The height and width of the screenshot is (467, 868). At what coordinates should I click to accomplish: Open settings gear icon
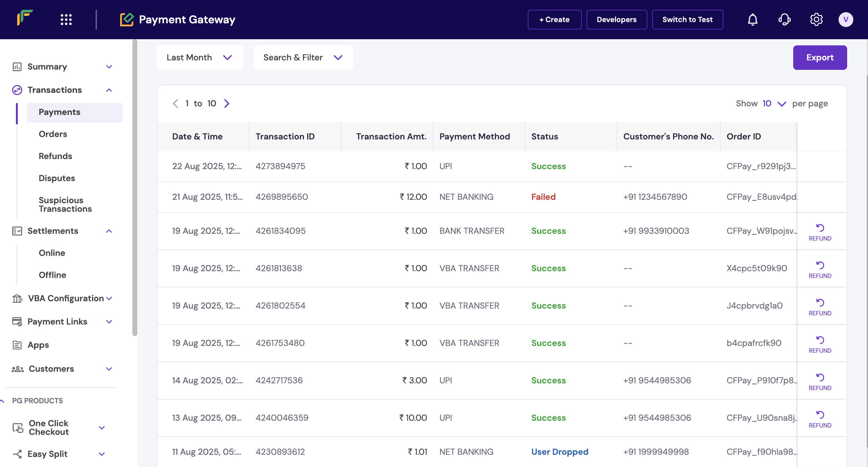(x=816, y=20)
